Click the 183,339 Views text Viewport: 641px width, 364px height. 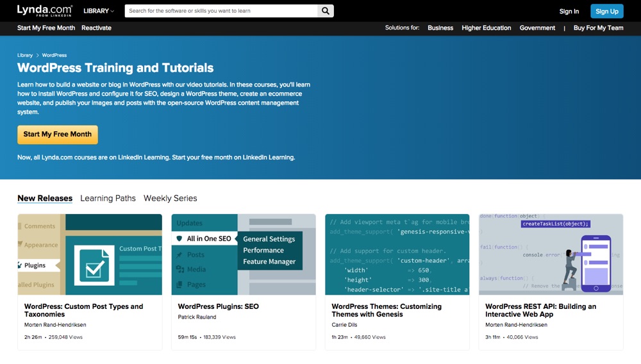pyautogui.click(x=219, y=337)
